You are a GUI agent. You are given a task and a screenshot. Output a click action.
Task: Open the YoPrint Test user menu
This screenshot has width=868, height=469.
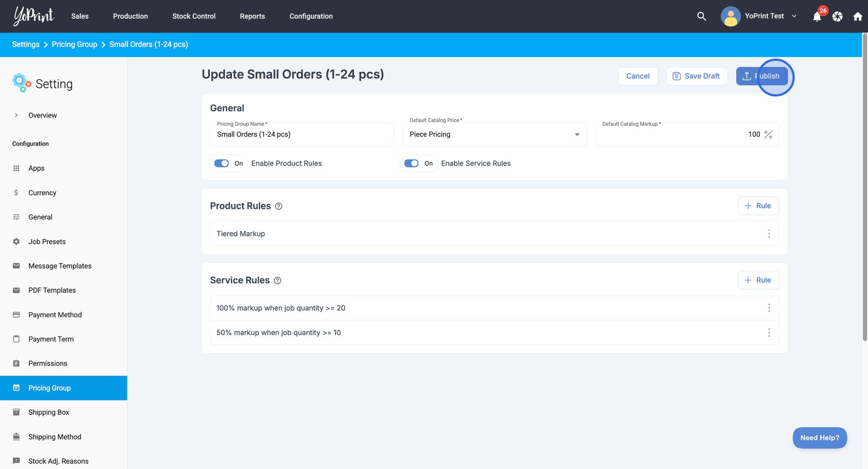pyautogui.click(x=759, y=16)
